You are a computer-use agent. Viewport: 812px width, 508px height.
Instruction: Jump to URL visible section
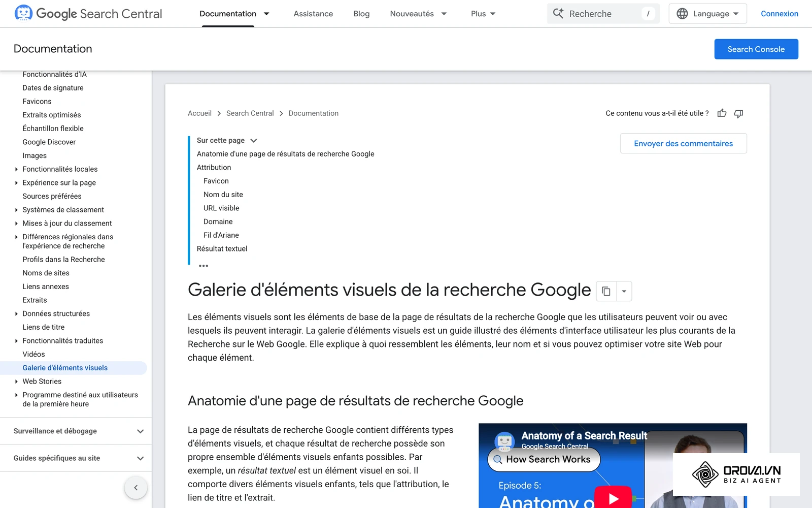pos(221,208)
